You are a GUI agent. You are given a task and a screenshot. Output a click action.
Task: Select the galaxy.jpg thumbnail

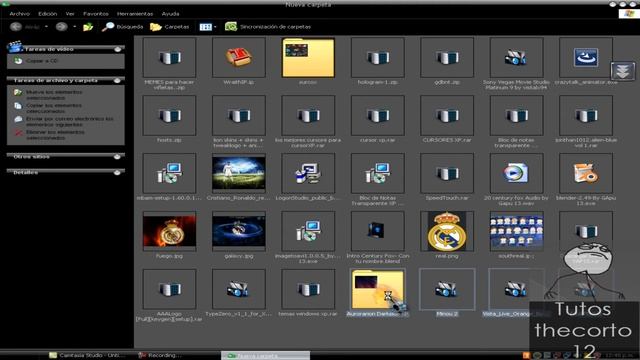coord(239,231)
